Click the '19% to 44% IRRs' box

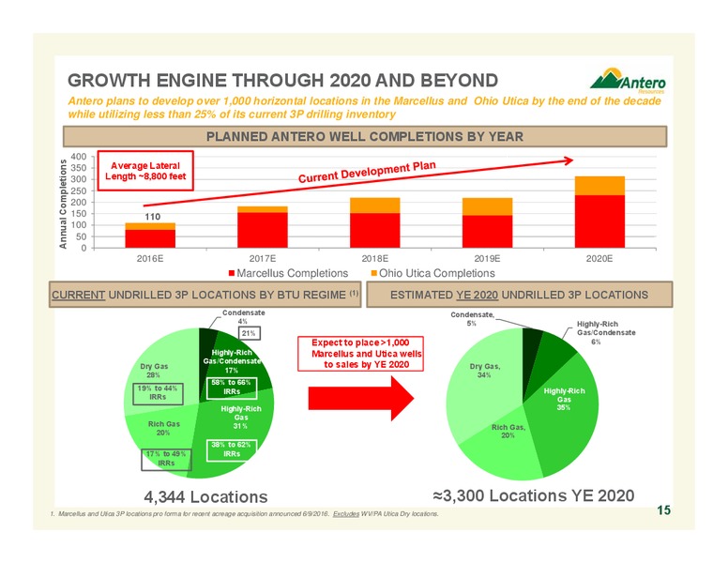(158, 393)
